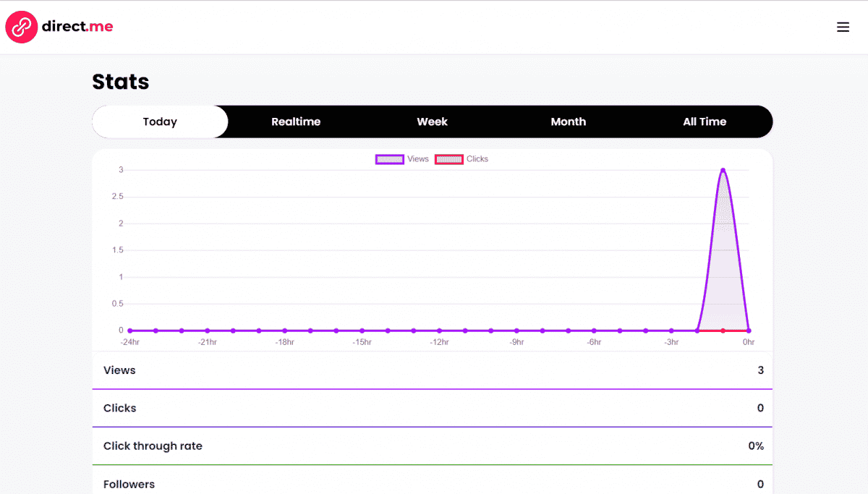Click the Clicks count value zero
The width and height of the screenshot is (868, 494).
pyautogui.click(x=760, y=408)
